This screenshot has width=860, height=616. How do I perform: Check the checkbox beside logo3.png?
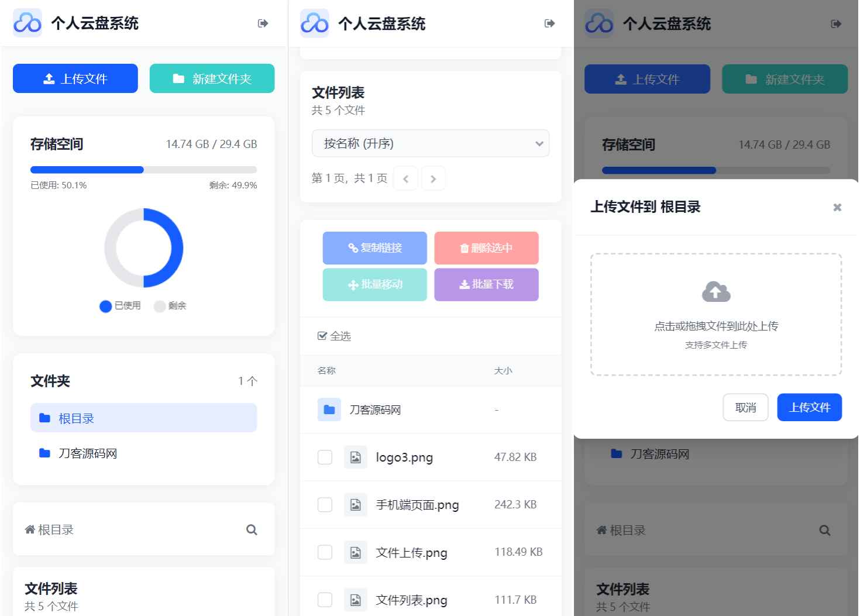point(325,457)
